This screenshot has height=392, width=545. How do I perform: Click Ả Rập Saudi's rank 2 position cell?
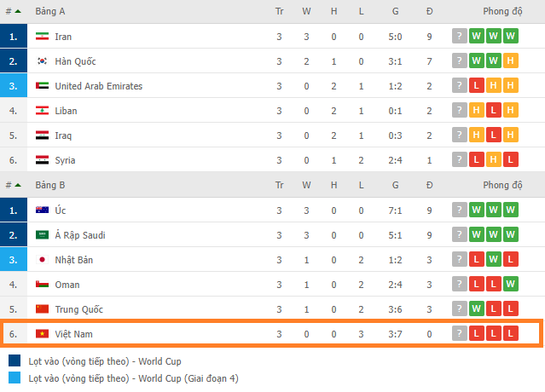pos(14,234)
